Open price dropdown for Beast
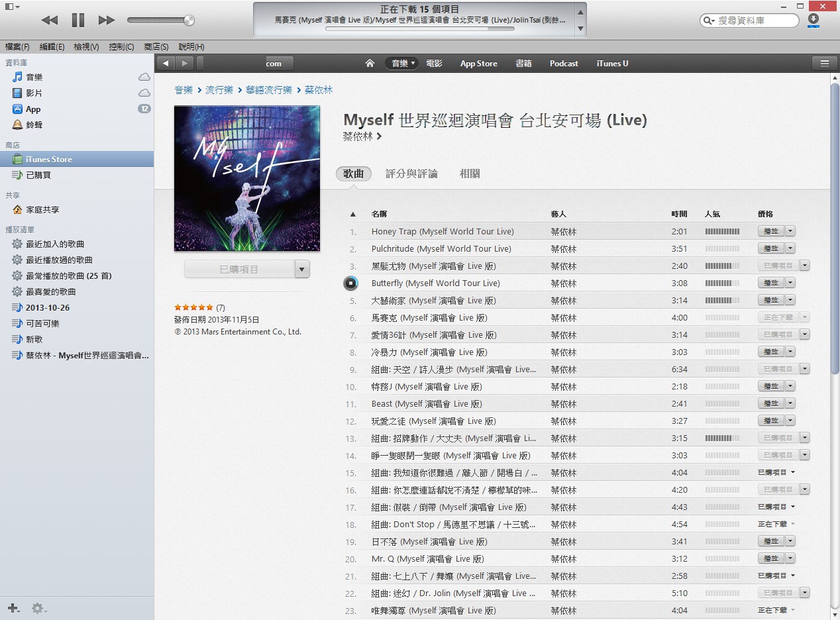 pos(791,404)
